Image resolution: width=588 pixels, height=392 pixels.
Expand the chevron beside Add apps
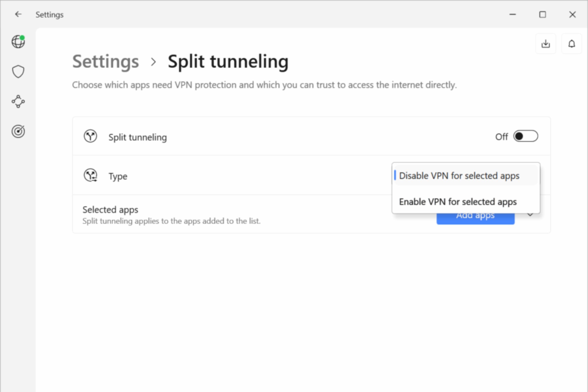[x=530, y=215]
